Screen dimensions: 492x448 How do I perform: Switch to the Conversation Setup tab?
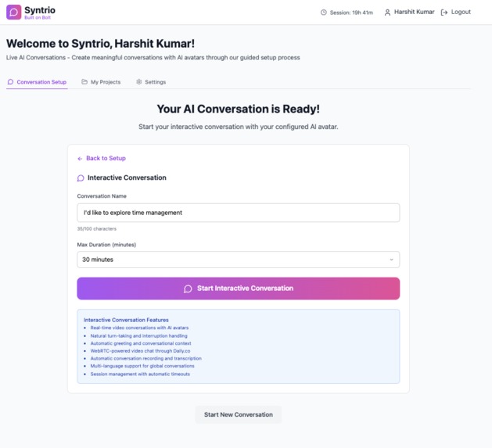coord(37,82)
